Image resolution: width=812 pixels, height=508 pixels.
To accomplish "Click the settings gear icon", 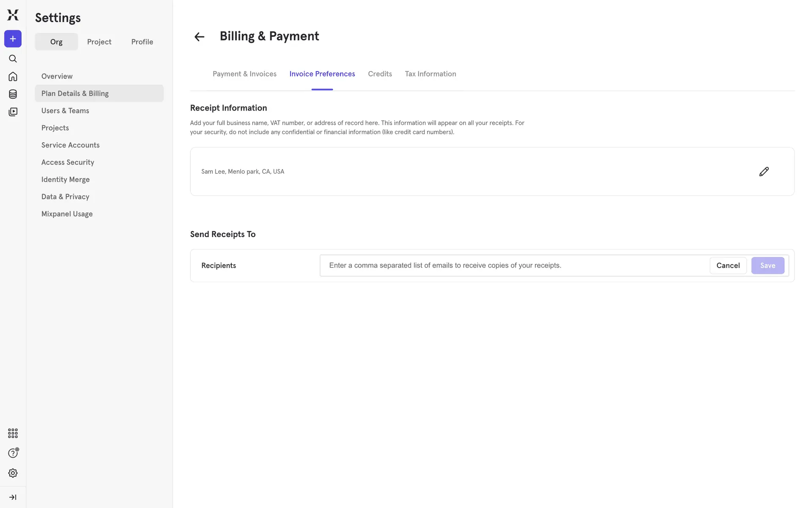I will tap(13, 473).
